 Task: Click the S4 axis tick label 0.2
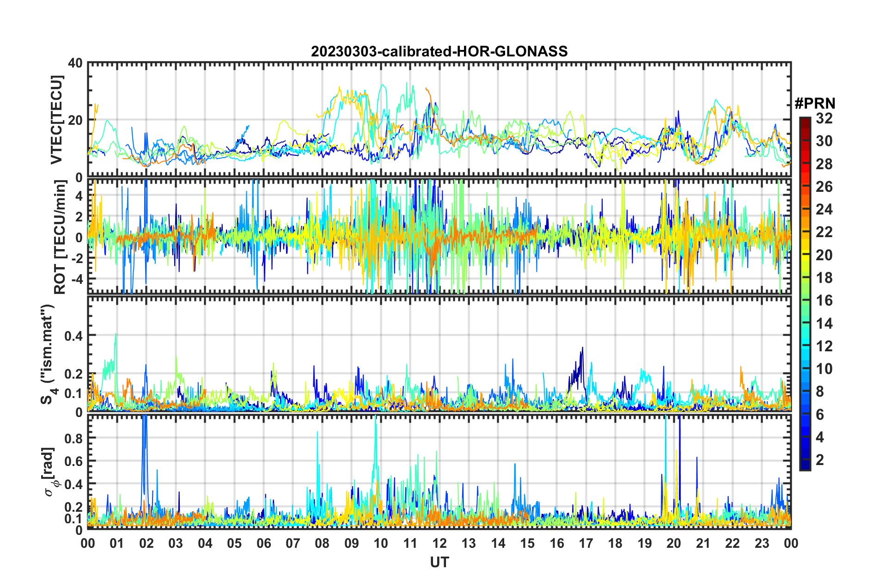(74, 374)
